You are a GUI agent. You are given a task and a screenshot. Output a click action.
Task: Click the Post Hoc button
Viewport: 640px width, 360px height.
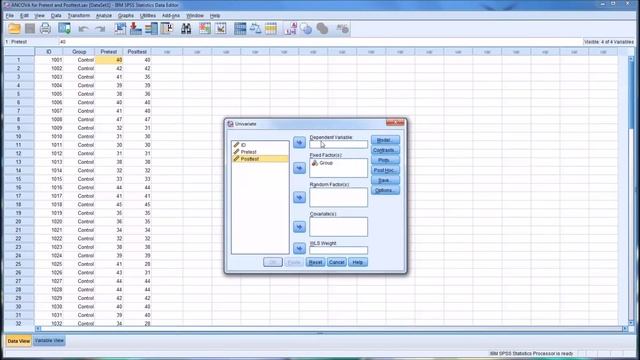[x=385, y=170]
